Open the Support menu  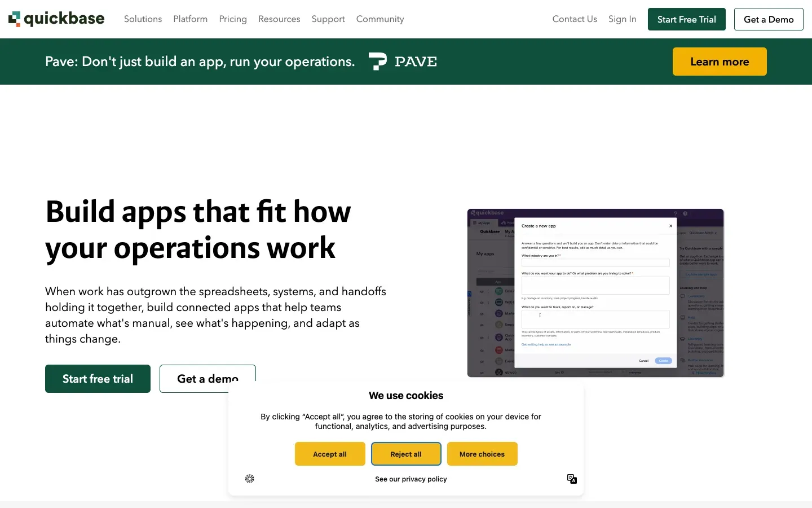[x=328, y=19]
